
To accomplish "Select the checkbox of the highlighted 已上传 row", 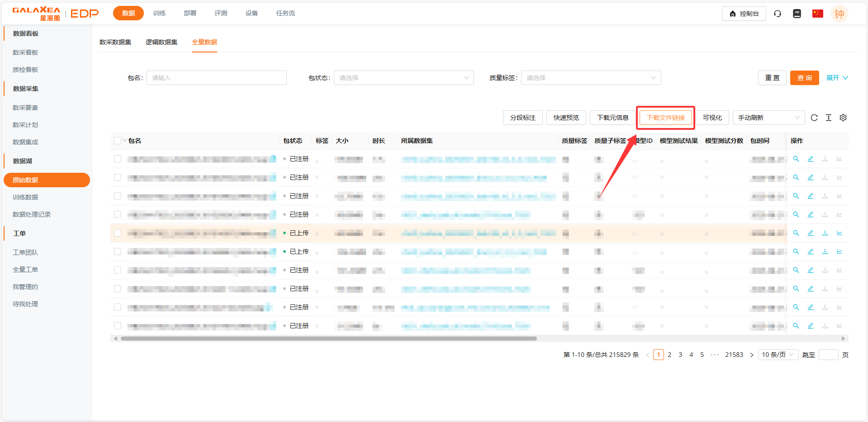I will coord(118,233).
